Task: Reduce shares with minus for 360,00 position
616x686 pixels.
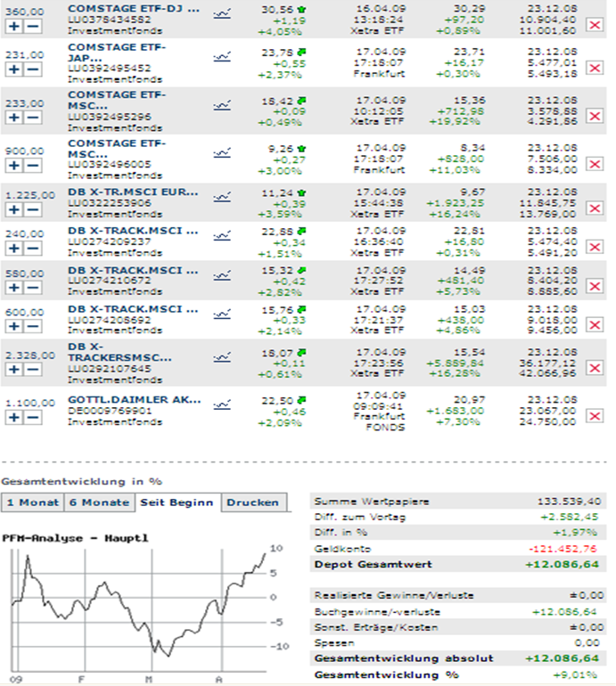Action: click(33, 26)
